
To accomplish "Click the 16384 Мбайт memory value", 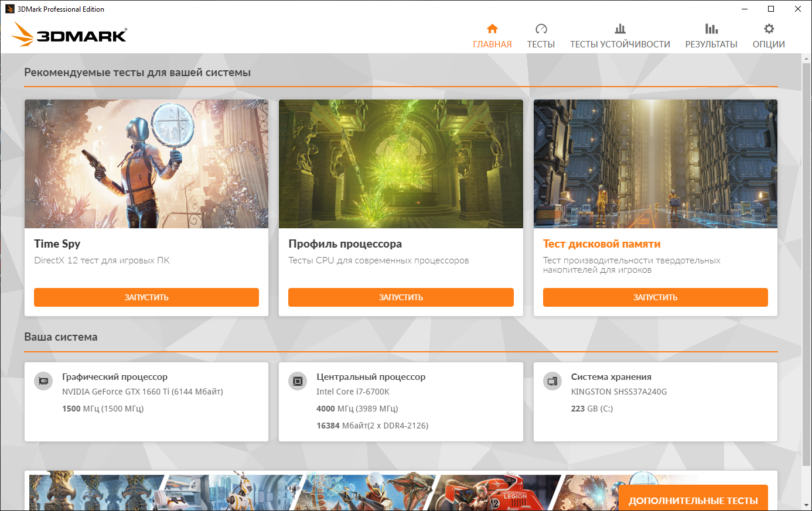I will [x=372, y=426].
